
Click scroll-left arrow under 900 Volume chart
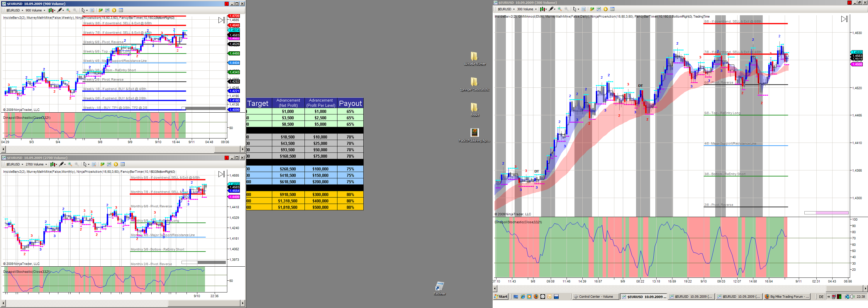[x=4, y=149]
